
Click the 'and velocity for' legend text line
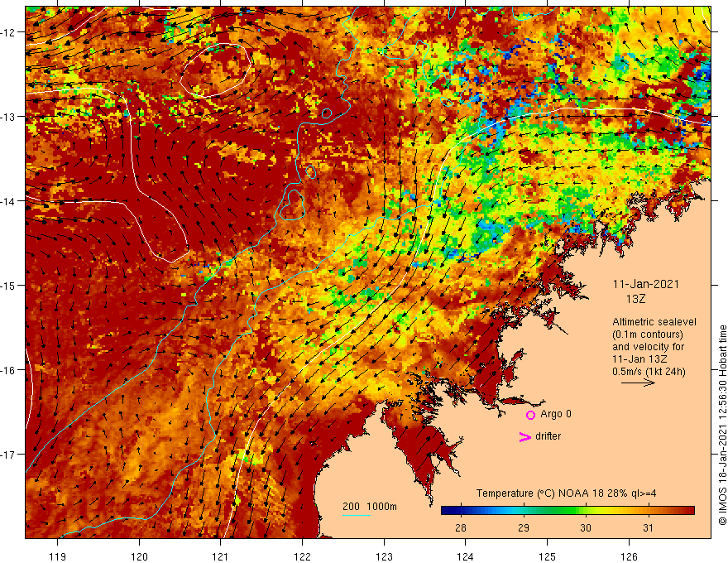click(648, 347)
